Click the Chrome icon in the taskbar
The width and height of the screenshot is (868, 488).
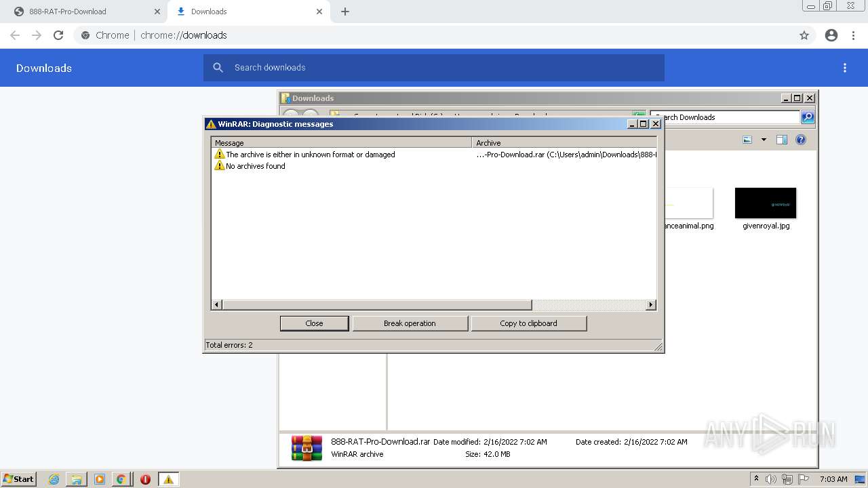[x=121, y=479]
